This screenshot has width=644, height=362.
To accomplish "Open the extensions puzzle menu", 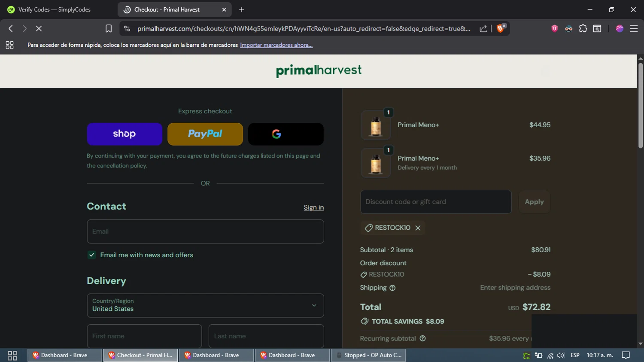I will (x=583, y=28).
